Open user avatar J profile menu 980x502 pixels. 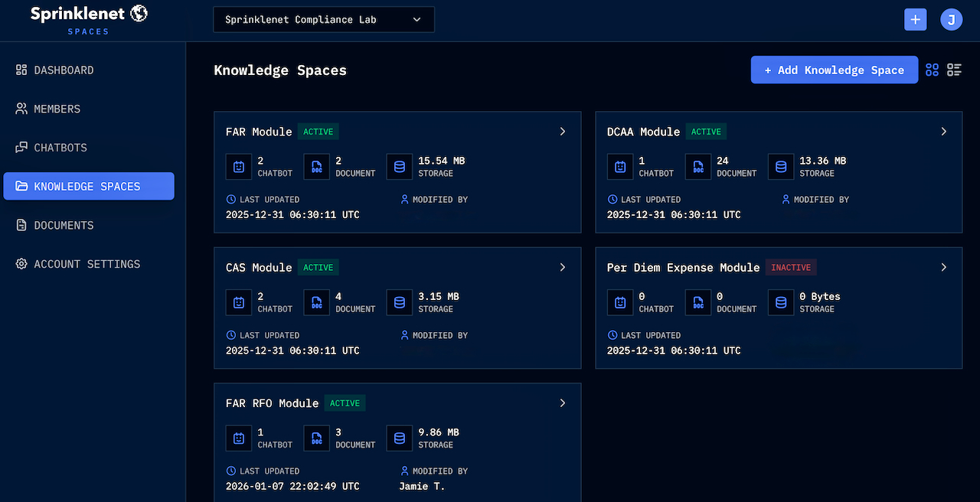[x=951, y=20]
